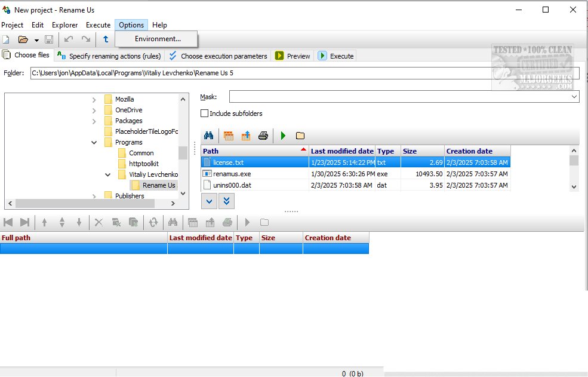Image resolution: width=588 pixels, height=377 pixels.
Task: Click the X remove icon in lower toolbar
Action: [98, 222]
